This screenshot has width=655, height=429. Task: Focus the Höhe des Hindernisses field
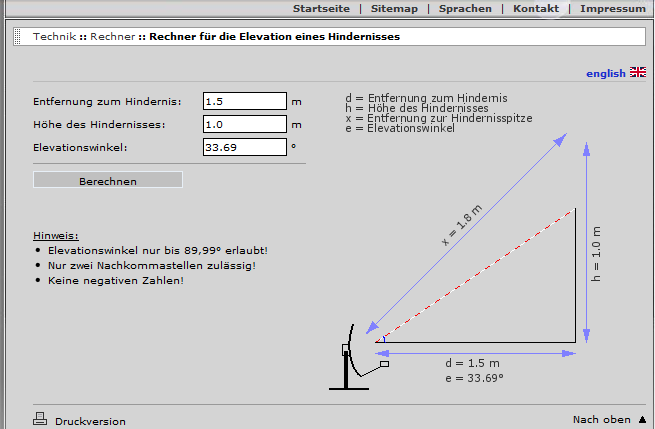(x=244, y=124)
